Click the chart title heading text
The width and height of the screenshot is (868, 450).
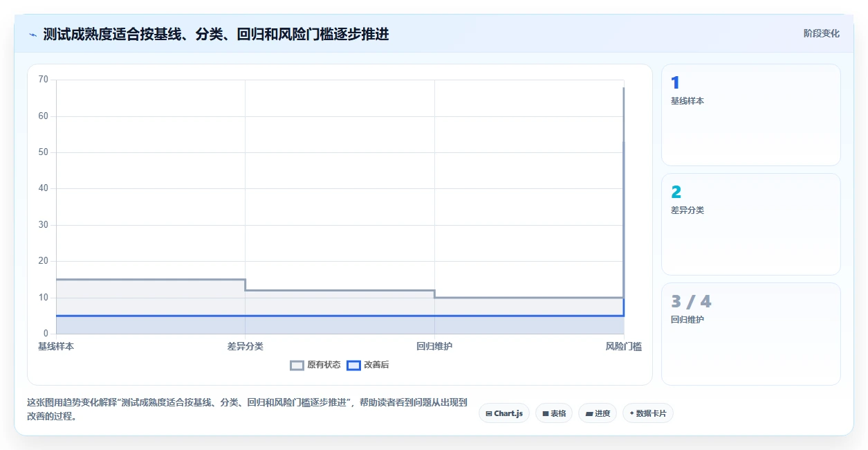(x=216, y=34)
